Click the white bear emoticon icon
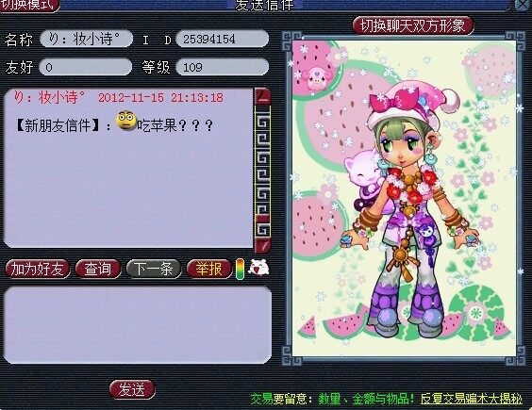532x410 pixels. click(x=258, y=268)
